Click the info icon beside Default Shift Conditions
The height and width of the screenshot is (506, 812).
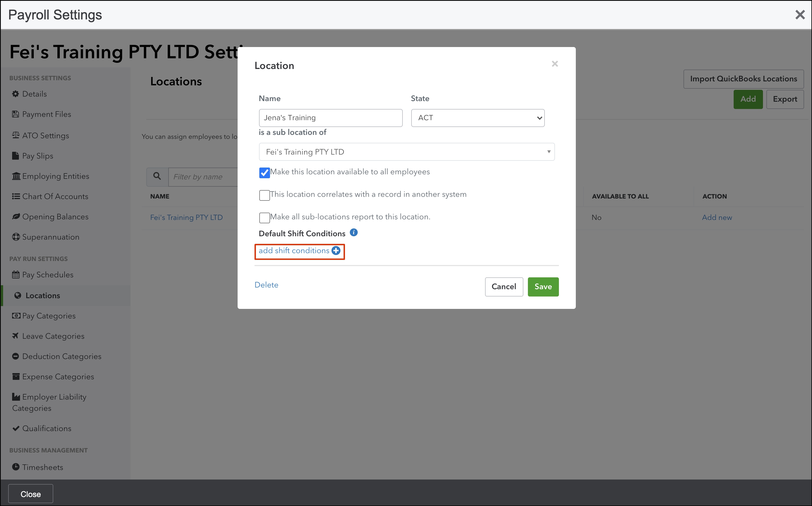click(353, 233)
